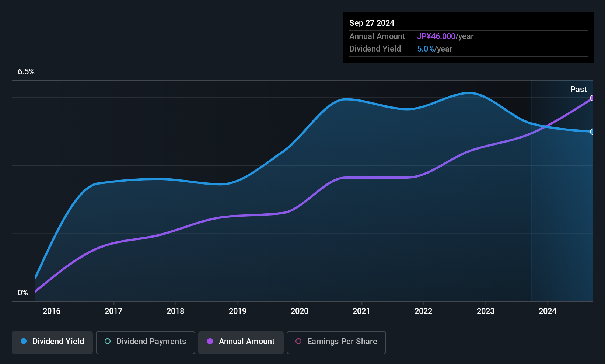Toggle the Dividend Yield legend button

tap(52, 342)
